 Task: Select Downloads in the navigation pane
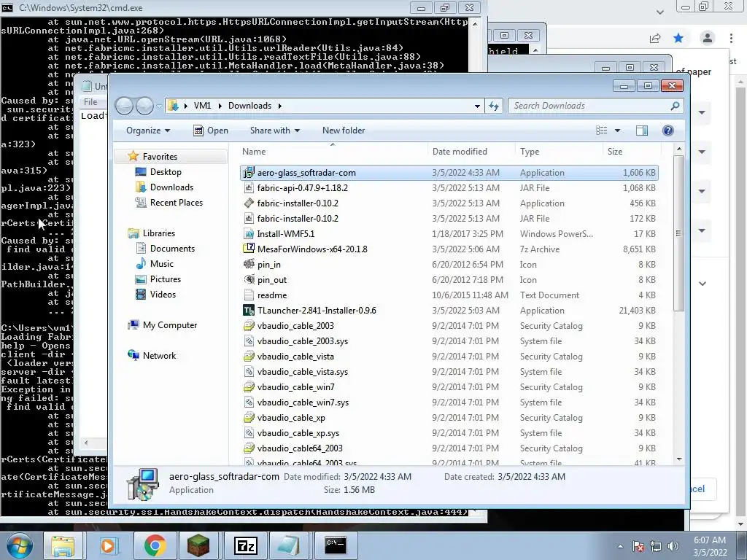171,187
